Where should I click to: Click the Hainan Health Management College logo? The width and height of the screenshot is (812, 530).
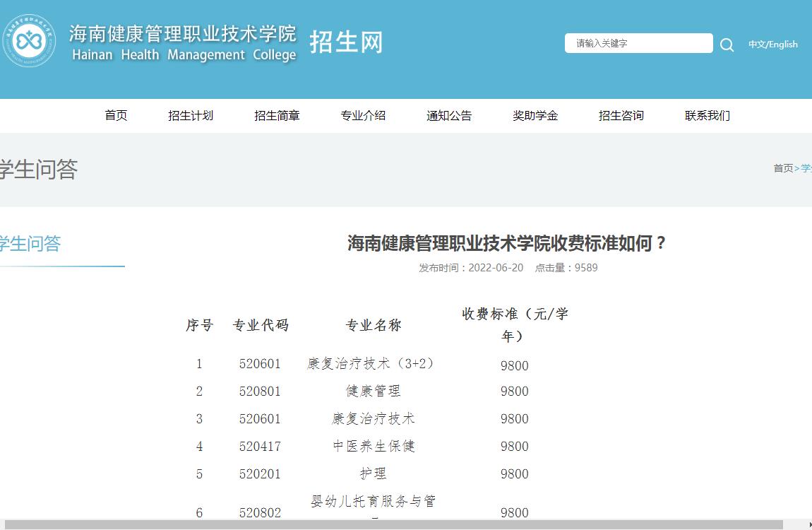(29, 41)
